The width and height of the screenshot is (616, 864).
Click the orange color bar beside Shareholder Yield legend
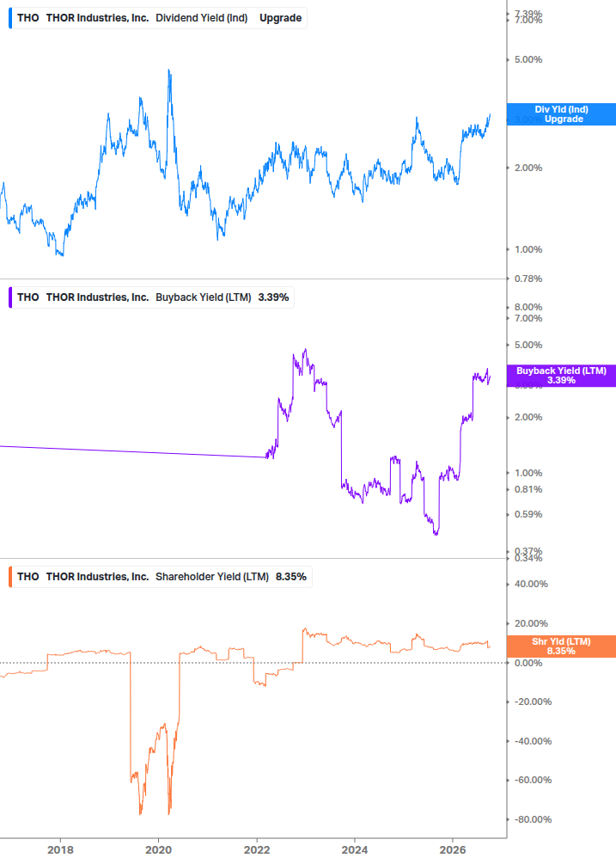click(x=10, y=577)
